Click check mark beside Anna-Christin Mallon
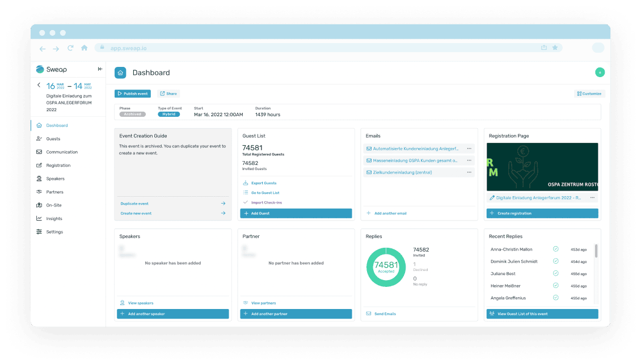This screenshot has height=364, width=641. click(x=556, y=249)
